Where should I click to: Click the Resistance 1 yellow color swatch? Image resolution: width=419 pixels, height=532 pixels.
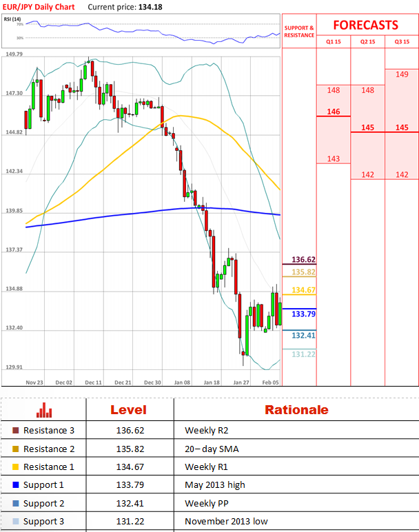(16, 467)
